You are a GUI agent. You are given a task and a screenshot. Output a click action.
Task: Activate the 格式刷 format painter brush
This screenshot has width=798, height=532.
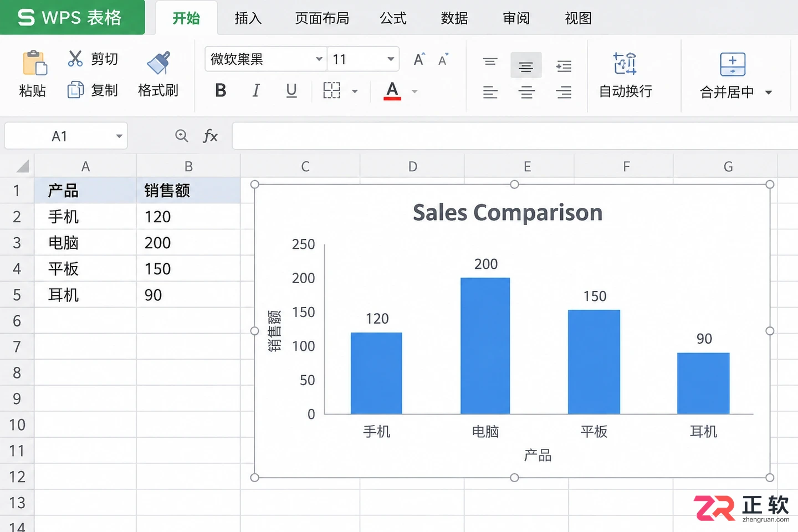pos(158,63)
